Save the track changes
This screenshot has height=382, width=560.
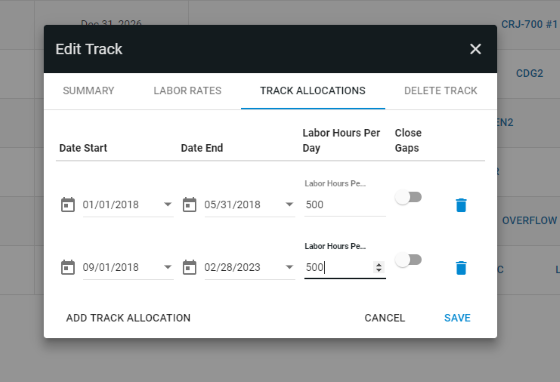[457, 318]
